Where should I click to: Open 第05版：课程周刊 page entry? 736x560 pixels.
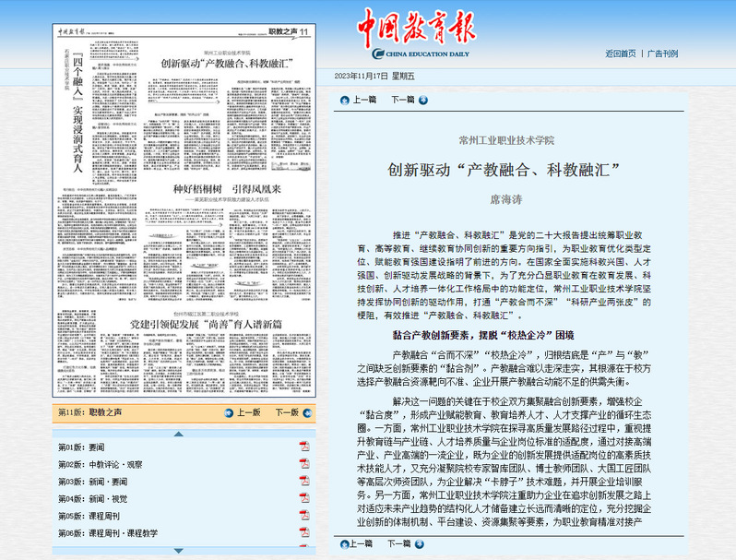tap(89, 517)
